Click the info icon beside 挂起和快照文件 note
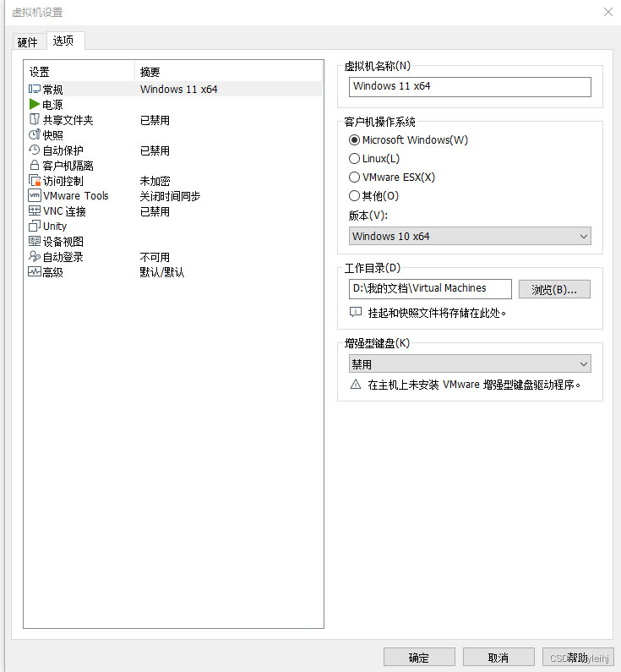Image resolution: width=621 pixels, height=672 pixels. click(356, 313)
